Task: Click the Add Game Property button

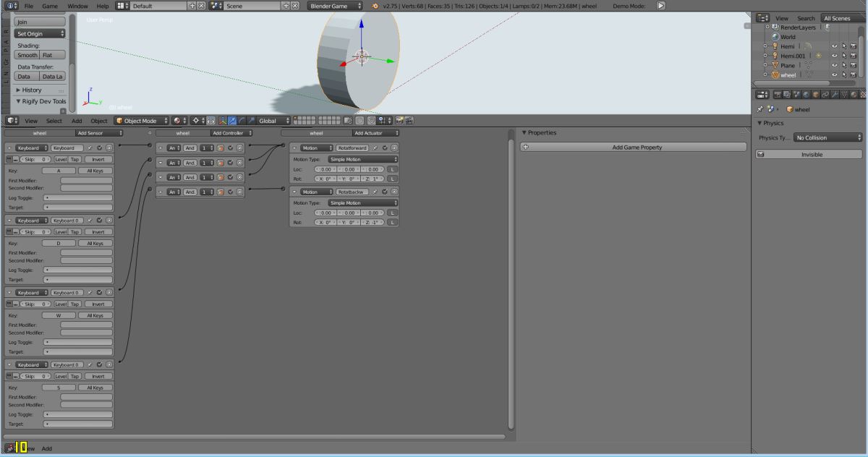Action: [x=633, y=147]
